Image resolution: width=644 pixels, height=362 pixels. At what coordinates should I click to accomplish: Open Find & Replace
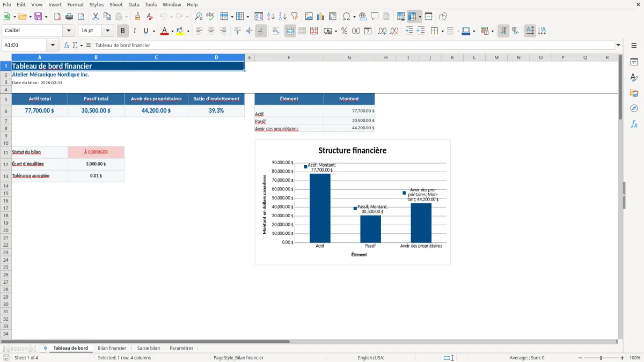[199, 17]
